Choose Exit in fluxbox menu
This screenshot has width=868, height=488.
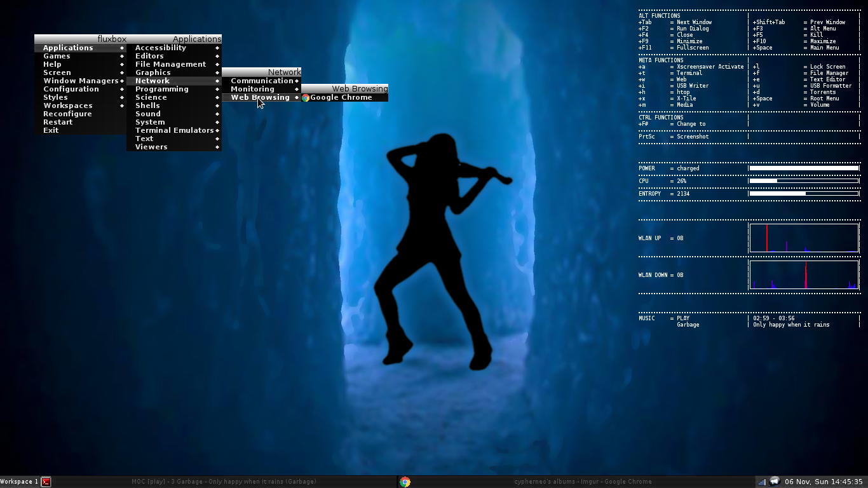pos(80,131)
